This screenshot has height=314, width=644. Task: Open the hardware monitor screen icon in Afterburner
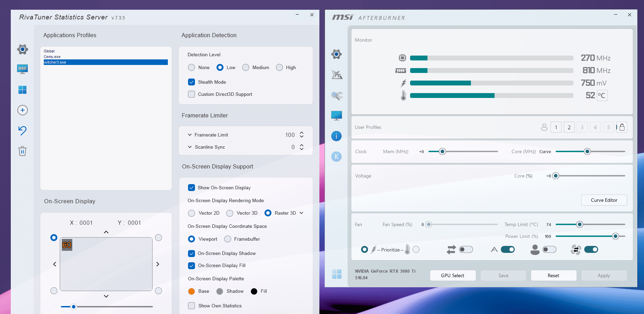tap(336, 116)
